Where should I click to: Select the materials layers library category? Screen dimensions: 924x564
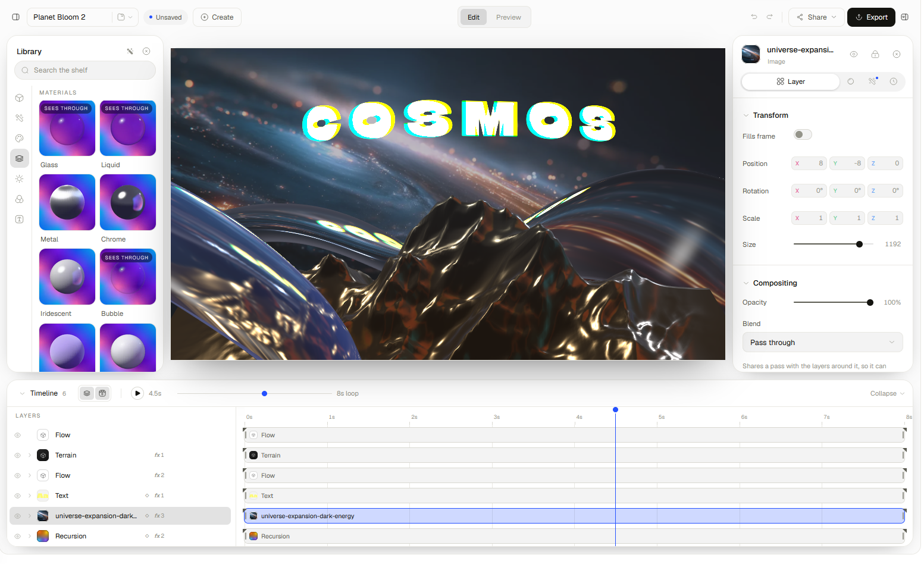pyautogui.click(x=20, y=159)
